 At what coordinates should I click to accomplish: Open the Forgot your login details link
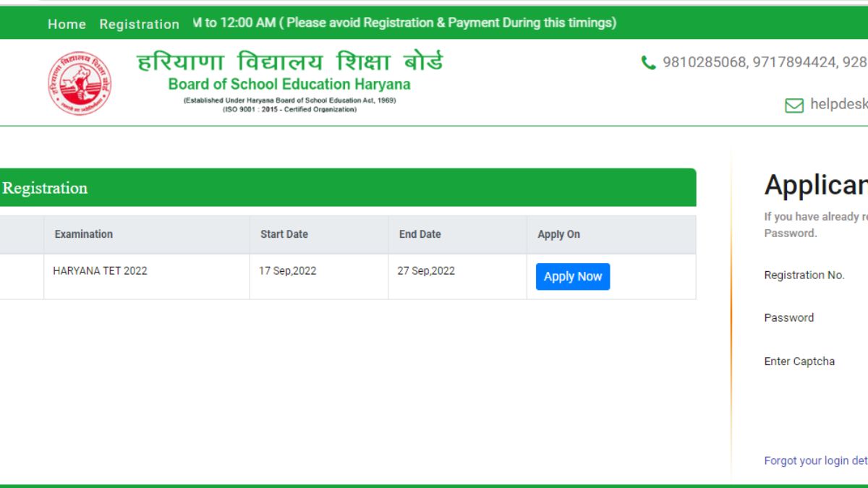pos(816,461)
